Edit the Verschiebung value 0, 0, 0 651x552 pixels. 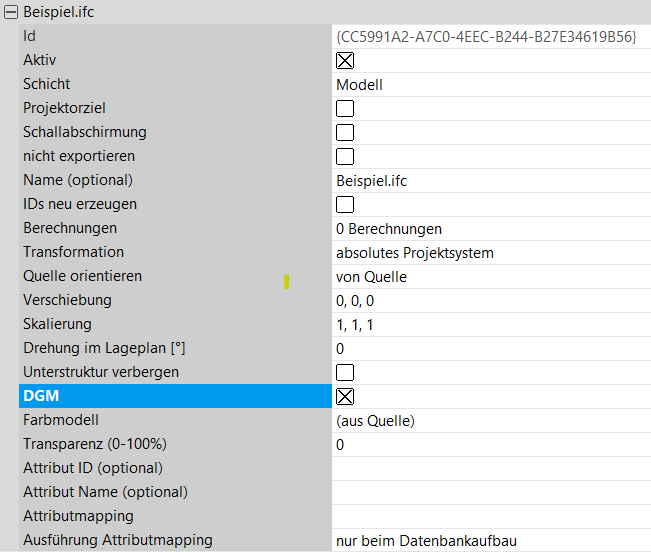490,300
